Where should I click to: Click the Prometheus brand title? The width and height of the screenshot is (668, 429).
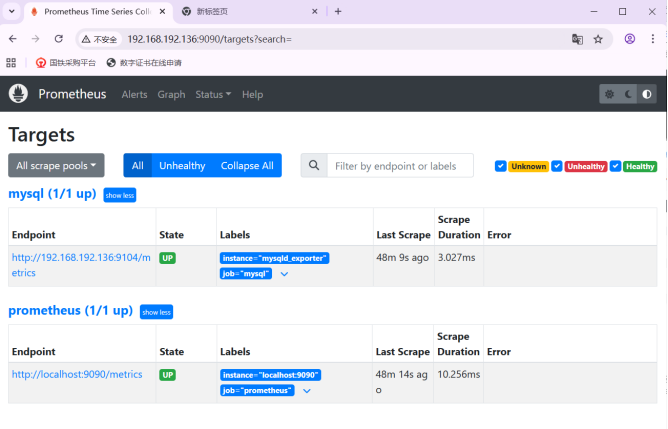coord(72,94)
